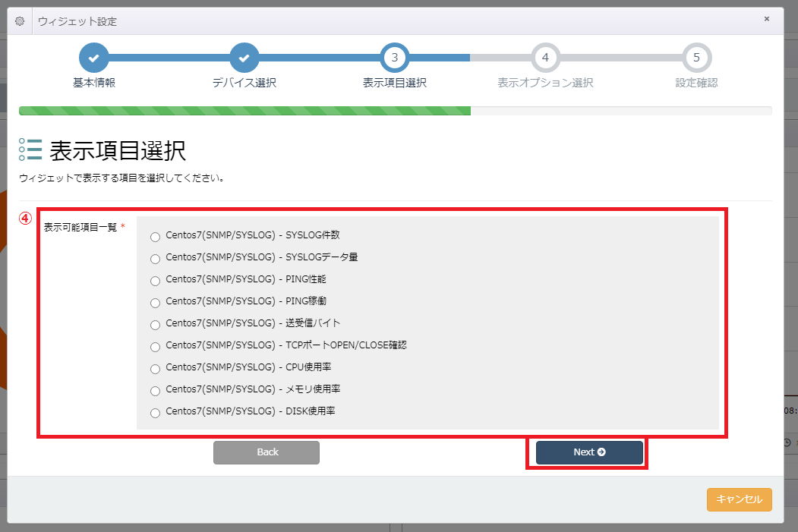Viewport: 798px width, 532px height.
Task: Click the 表示項目選択 step label
Action: (x=394, y=83)
